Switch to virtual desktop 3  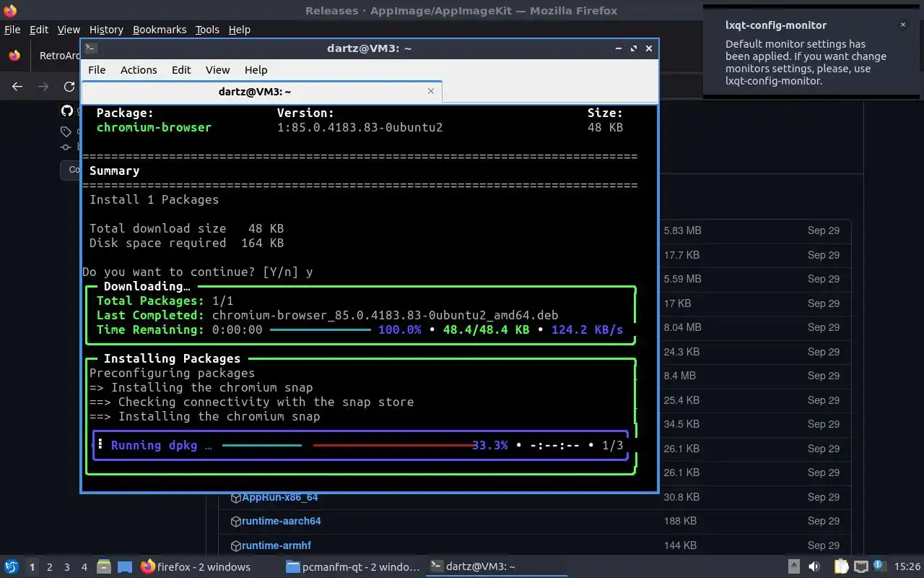click(66, 567)
